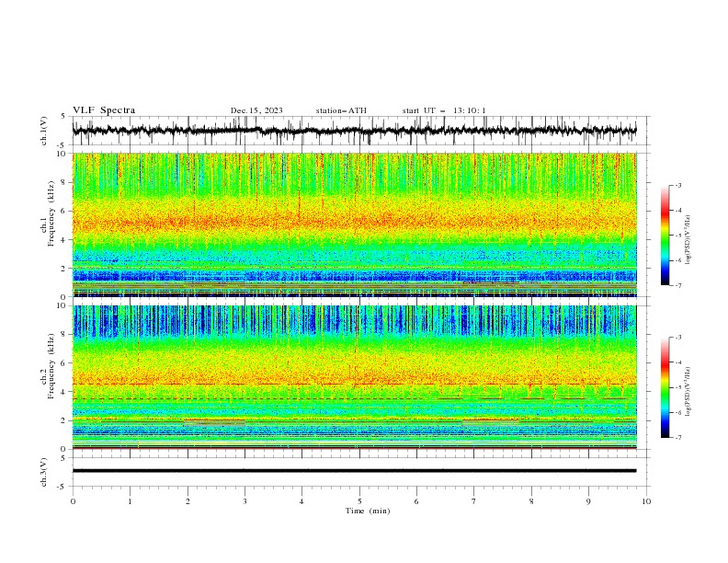This screenshot has width=728, height=563.
Task: Click the "ch.1(V)" axis label
Action: pos(44,131)
